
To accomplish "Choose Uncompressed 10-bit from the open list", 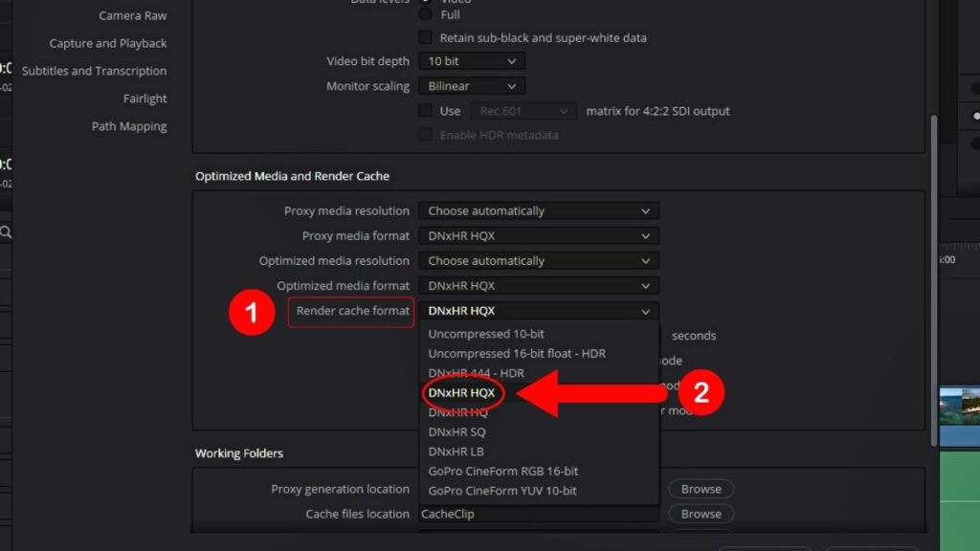I will [x=485, y=335].
